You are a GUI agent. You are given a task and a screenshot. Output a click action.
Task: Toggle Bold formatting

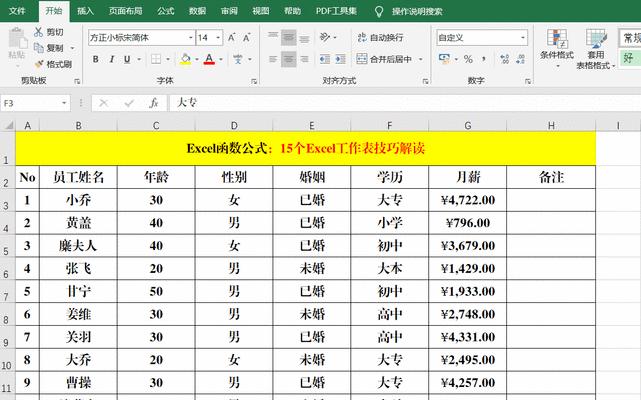pyautogui.click(x=95, y=59)
